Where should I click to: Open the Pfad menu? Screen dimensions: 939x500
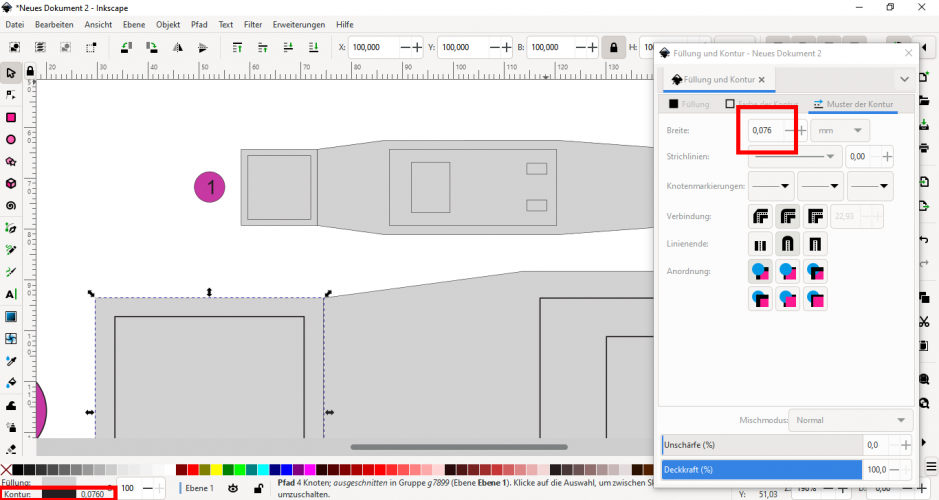point(199,25)
